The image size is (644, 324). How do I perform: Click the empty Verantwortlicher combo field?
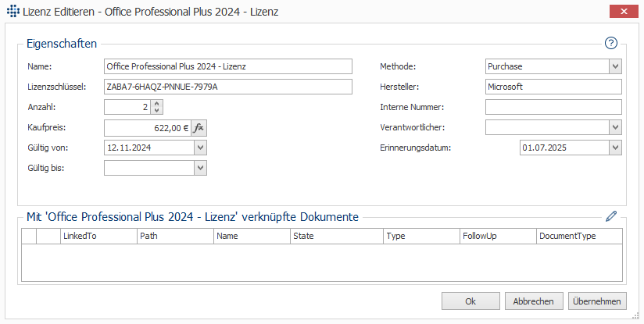pyautogui.click(x=547, y=127)
